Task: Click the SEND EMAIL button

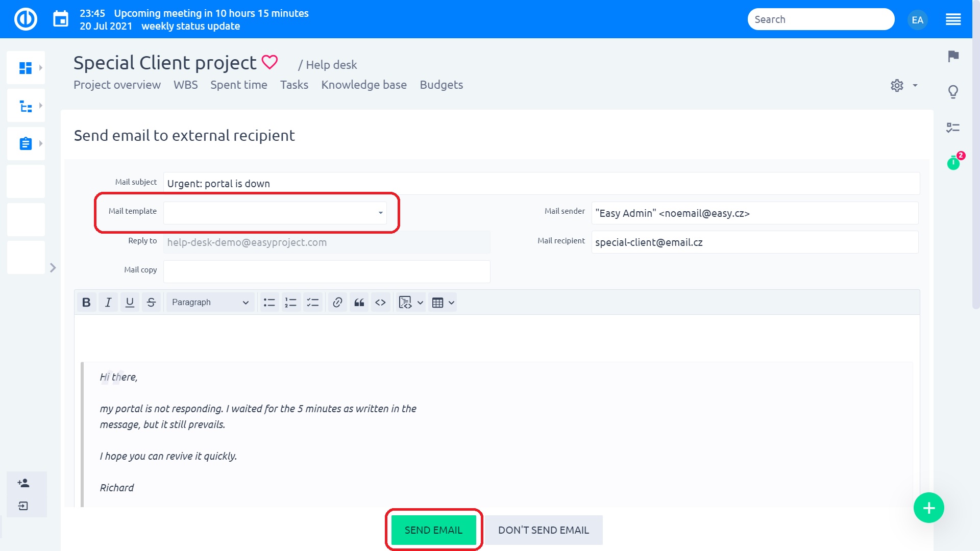Action: pos(433,530)
